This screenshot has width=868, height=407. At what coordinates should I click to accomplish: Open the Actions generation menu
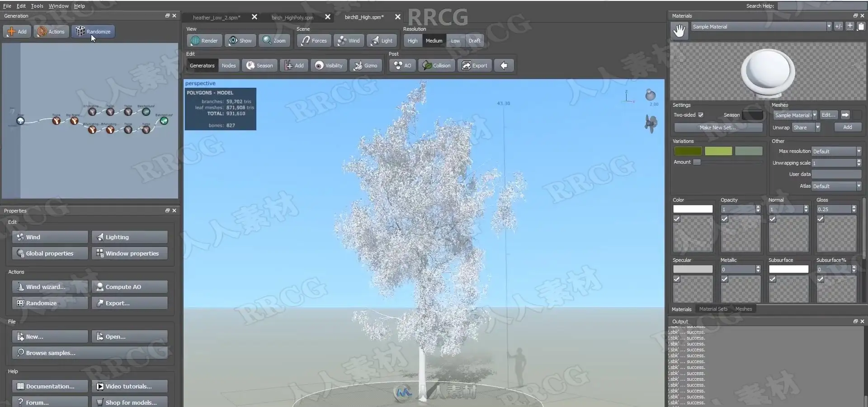pyautogui.click(x=51, y=31)
